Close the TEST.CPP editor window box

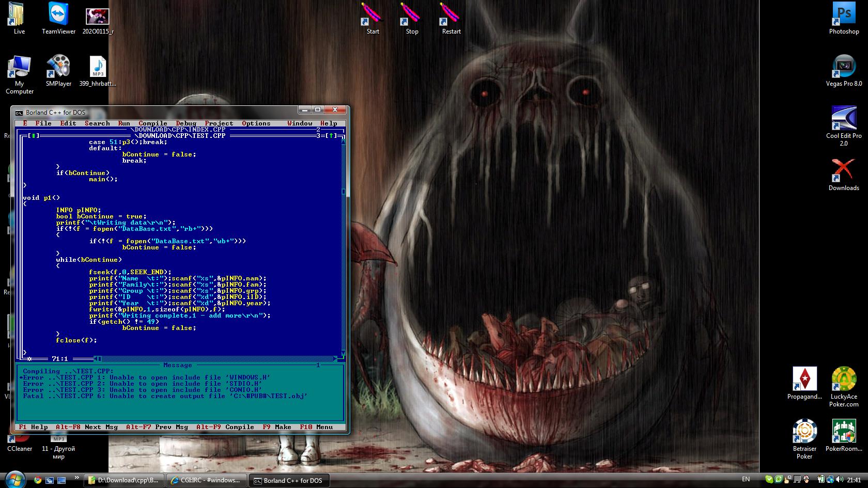(33, 136)
